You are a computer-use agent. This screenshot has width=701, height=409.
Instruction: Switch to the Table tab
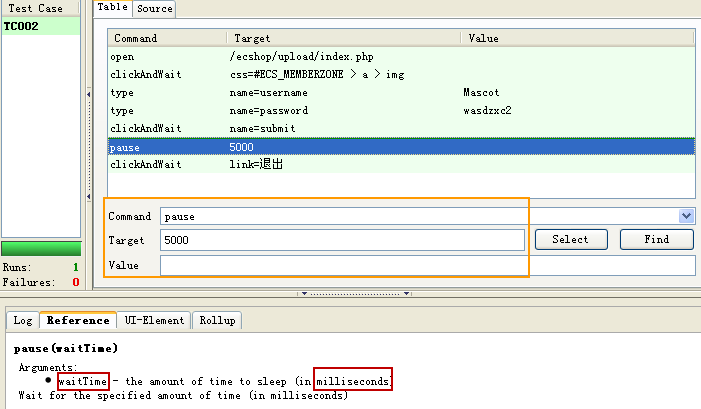113,8
